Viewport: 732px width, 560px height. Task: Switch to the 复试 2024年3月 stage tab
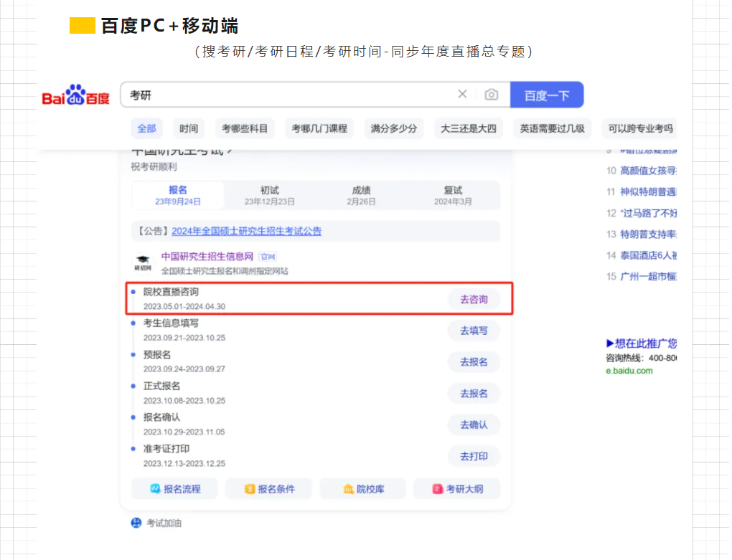pyautogui.click(x=453, y=195)
